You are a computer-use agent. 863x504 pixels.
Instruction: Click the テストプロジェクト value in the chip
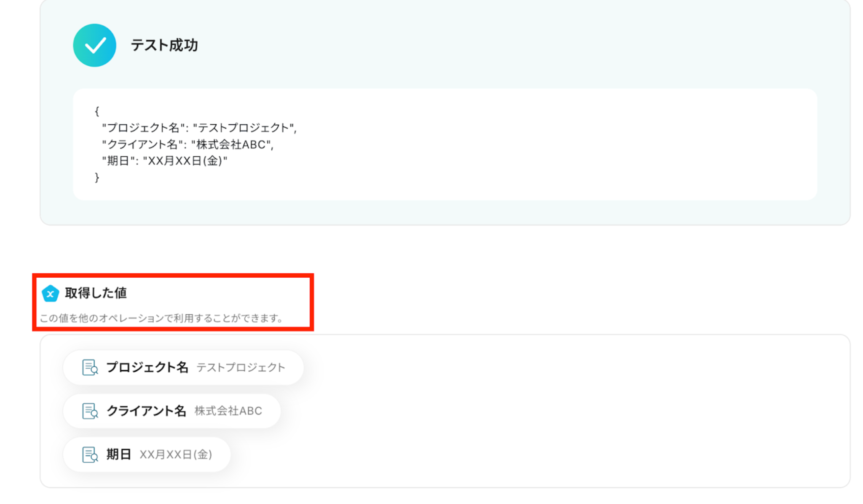(241, 367)
